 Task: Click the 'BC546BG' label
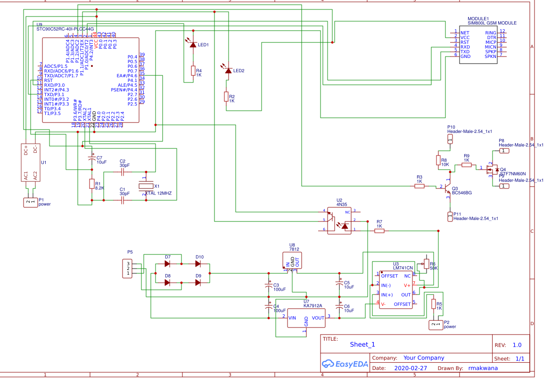[462, 193]
